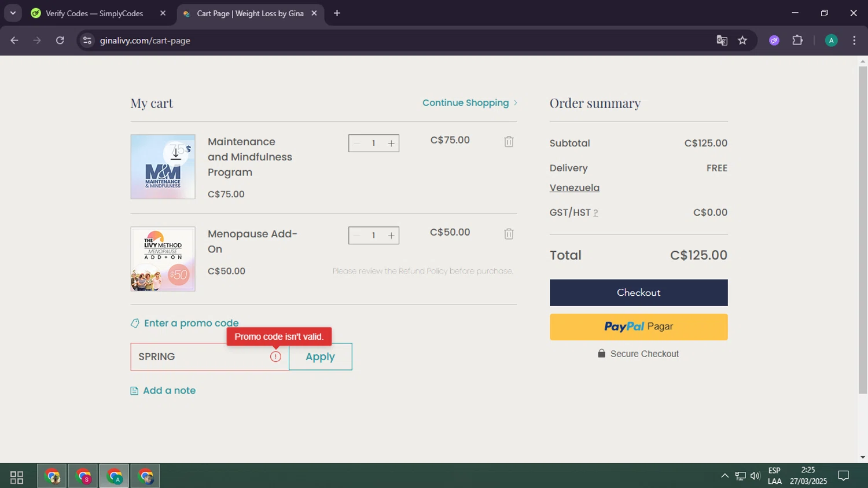Image resolution: width=868 pixels, height=488 pixels.
Task: Increase quantity of Maintenance and Mindfulness Program
Action: (391, 144)
